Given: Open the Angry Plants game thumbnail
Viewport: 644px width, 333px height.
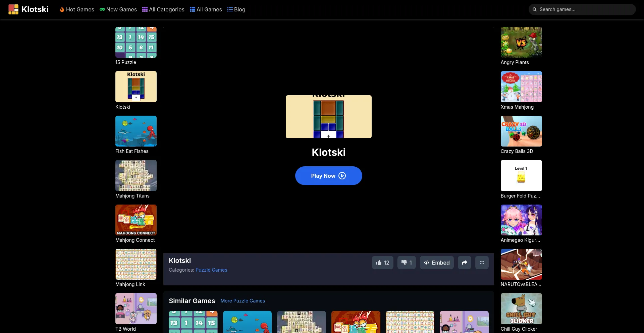Looking at the screenshot, I should (x=521, y=42).
